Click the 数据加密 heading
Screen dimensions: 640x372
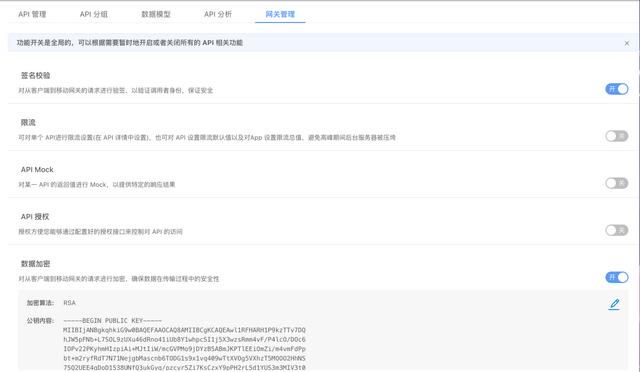pyautogui.click(x=36, y=264)
